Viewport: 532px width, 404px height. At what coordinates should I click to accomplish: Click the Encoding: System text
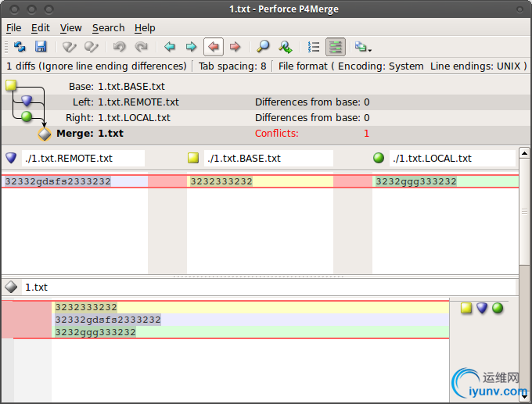point(381,66)
